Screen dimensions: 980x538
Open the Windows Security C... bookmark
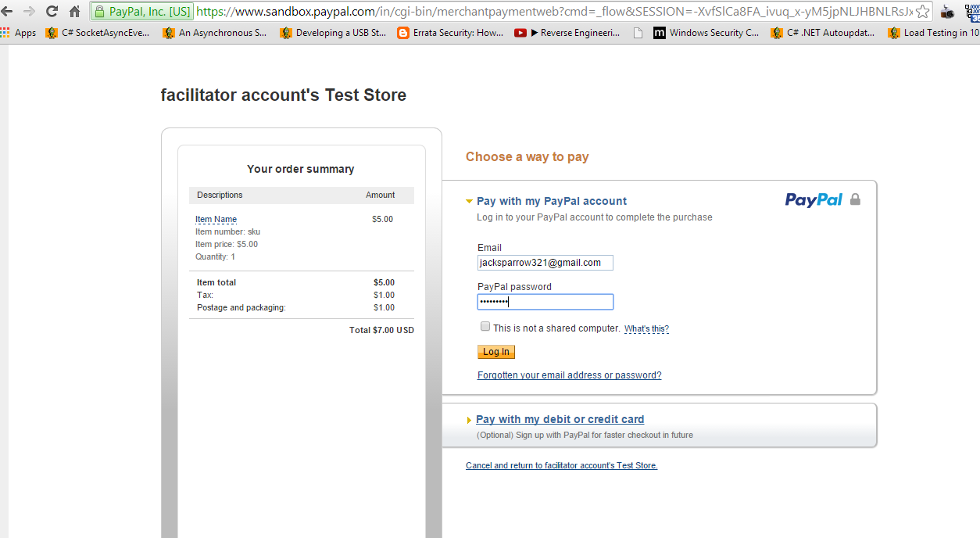point(706,33)
